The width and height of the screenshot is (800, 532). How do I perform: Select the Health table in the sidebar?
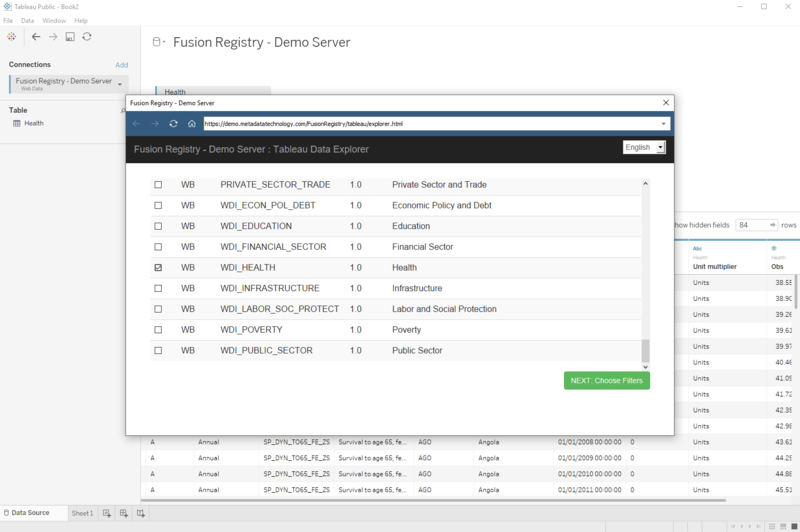(33, 123)
